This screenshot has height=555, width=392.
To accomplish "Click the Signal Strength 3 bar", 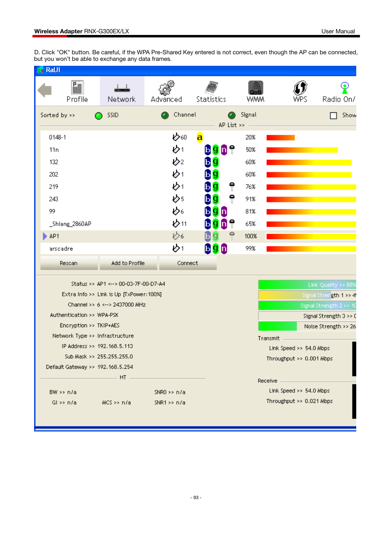I will point(307,316).
